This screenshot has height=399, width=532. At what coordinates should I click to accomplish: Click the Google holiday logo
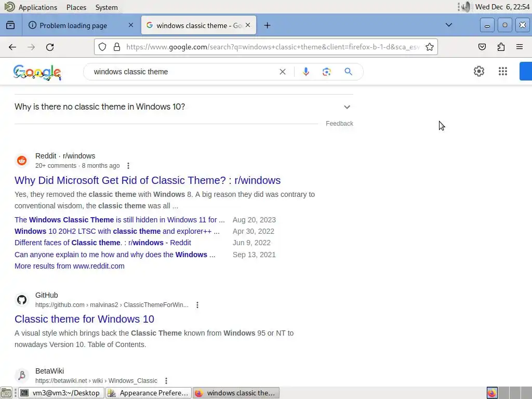[x=37, y=72]
